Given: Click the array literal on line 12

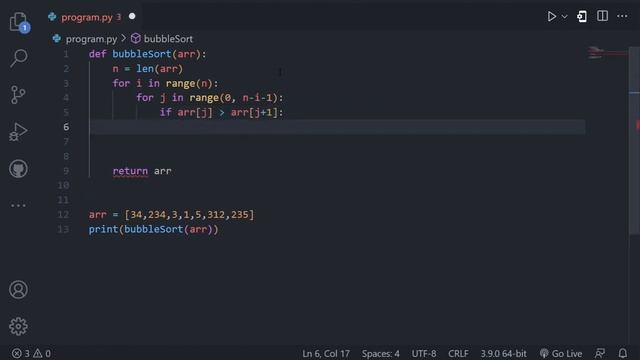Looking at the screenshot, I should coord(189,215).
